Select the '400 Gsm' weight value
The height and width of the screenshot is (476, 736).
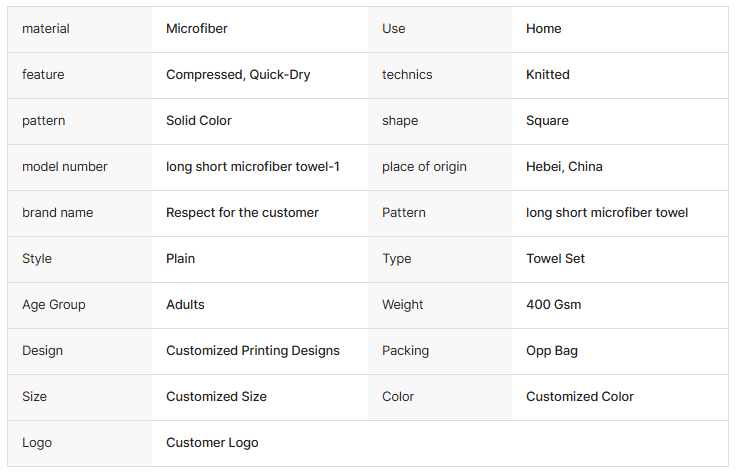point(553,305)
